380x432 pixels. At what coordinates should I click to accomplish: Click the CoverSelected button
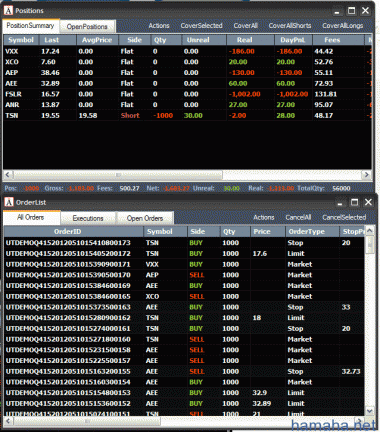coord(201,26)
